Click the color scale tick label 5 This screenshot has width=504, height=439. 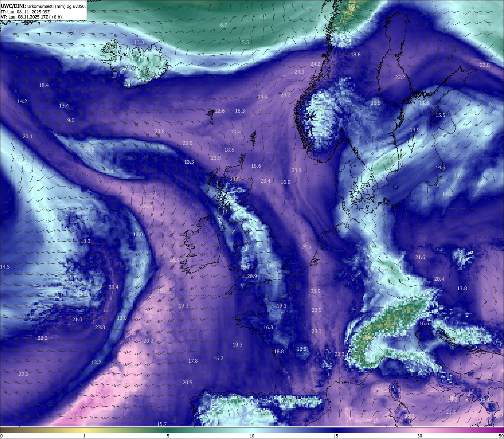(168, 435)
